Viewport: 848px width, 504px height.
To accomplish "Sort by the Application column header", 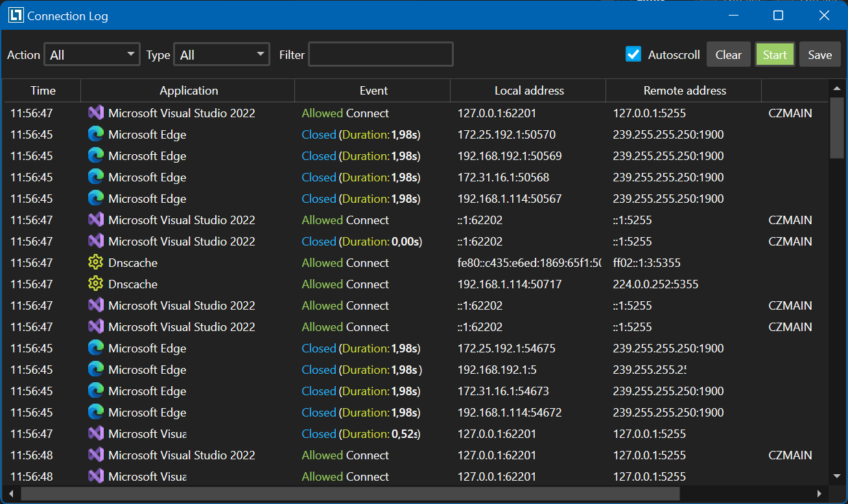I will (x=188, y=91).
